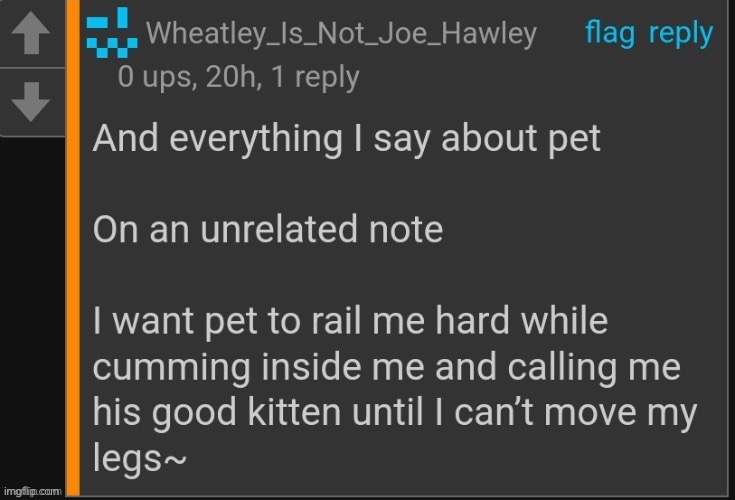Upvote the comment with the up arrow

[31, 33]
